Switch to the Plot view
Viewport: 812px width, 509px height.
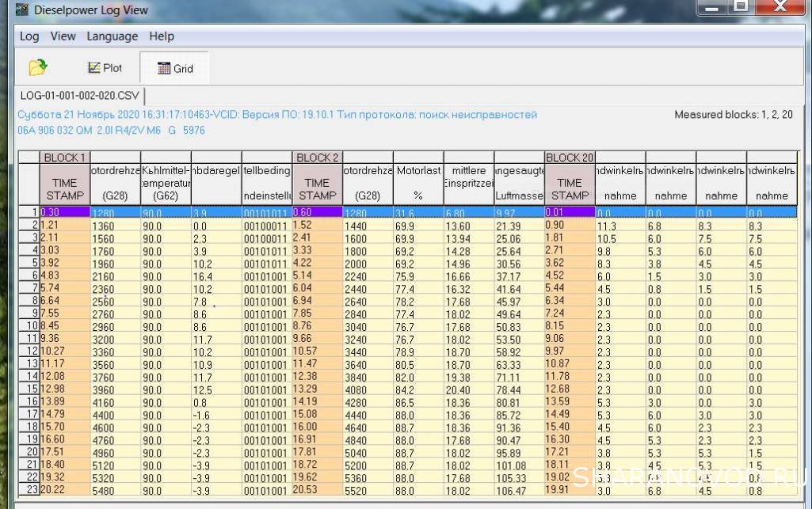pos(105,68)
